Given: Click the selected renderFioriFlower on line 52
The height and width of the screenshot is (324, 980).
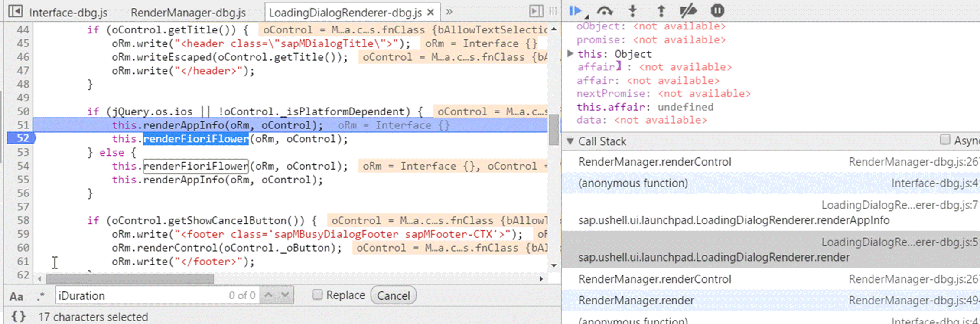Looking at the screenshot, I should tap(196, 139).
